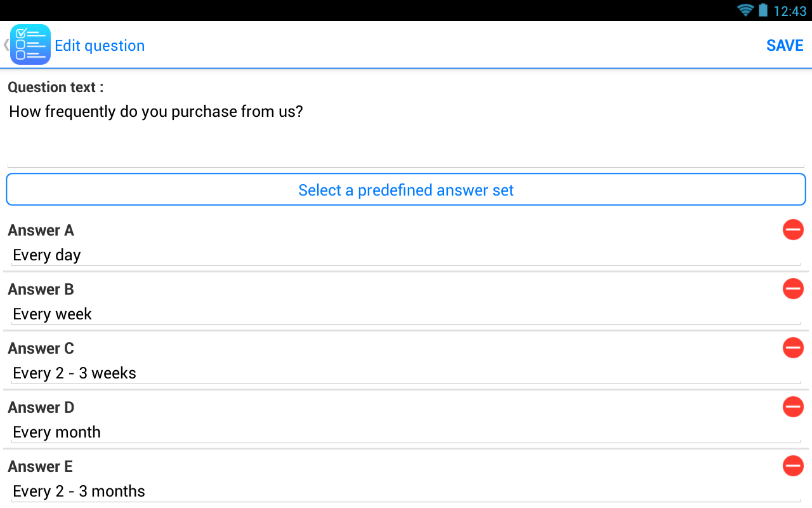Tap the battery status icon

763,10
